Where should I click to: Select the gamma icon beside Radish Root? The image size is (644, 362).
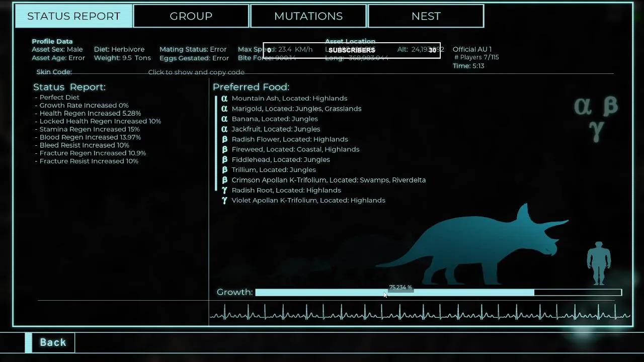coord(224,190)
